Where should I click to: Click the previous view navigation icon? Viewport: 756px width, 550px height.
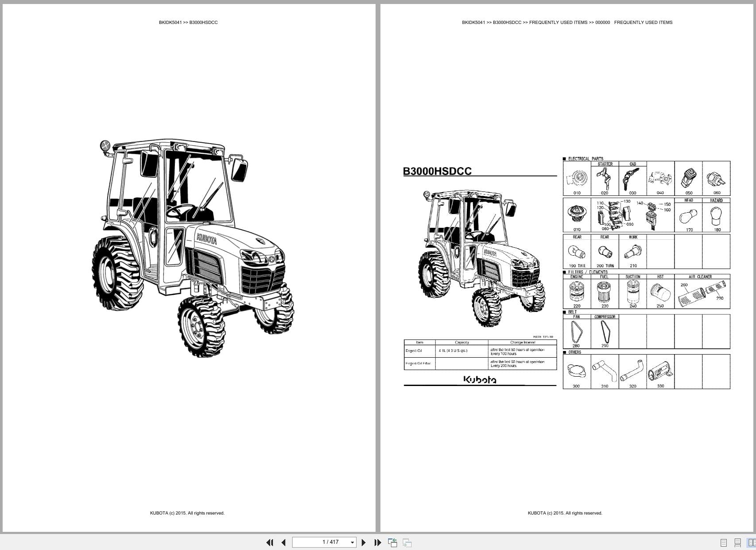[392, 542]
